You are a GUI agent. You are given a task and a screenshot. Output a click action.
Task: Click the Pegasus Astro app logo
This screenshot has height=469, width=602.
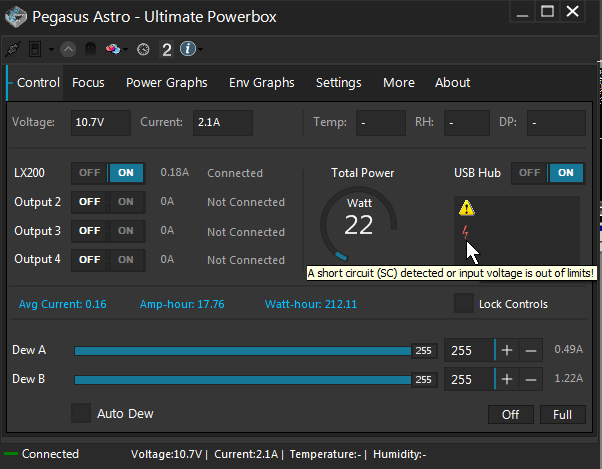[15, 17]
